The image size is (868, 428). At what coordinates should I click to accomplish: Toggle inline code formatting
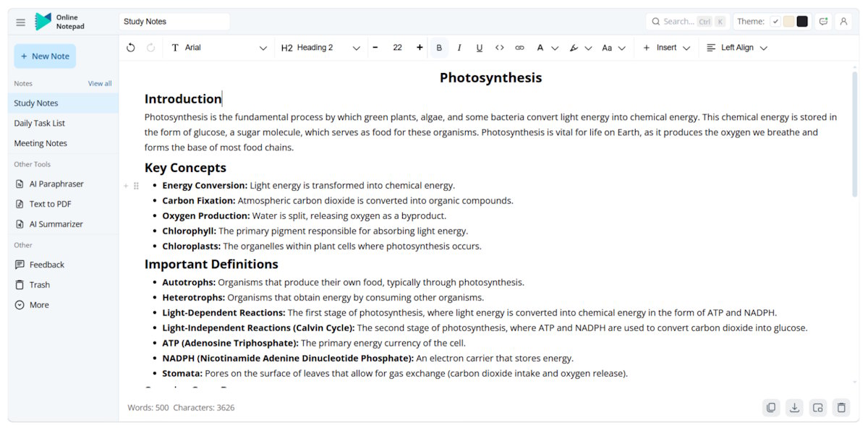[499, 48]
